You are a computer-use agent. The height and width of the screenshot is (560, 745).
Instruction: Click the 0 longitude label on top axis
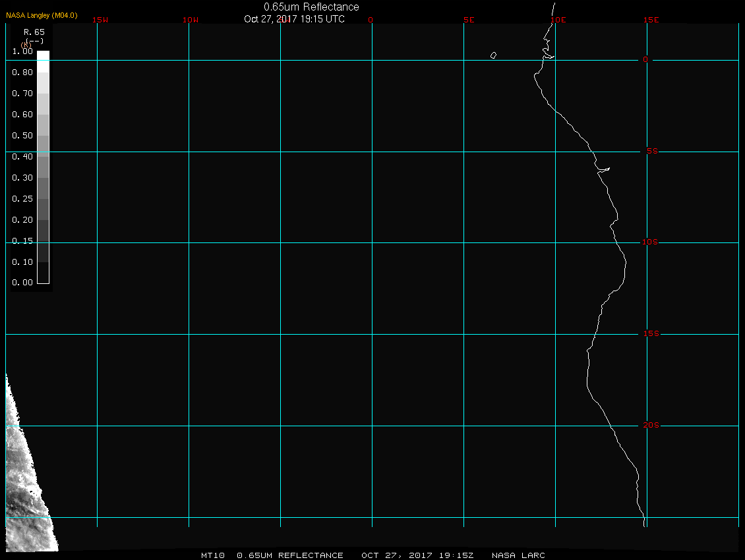click(371, 20)
